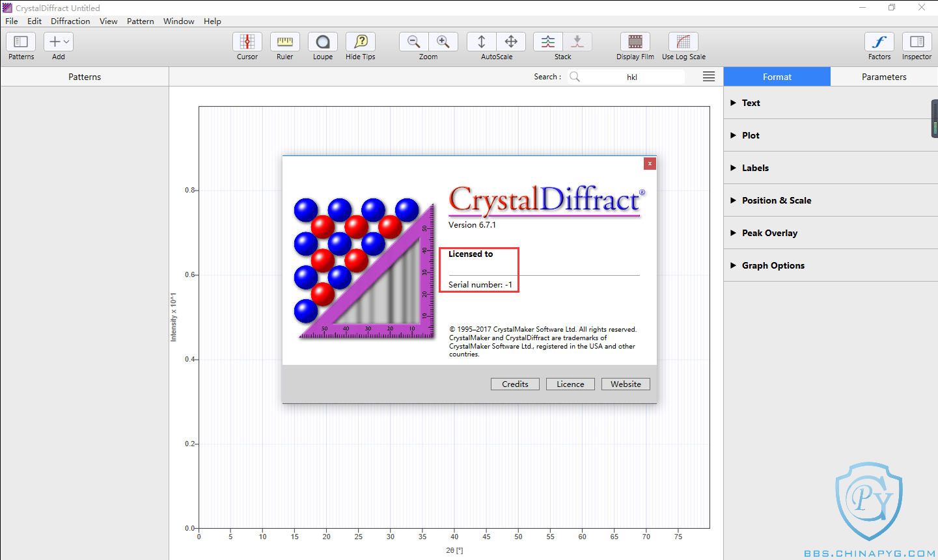Switch to the Parameters tab
The image size is (938, 560).
(x=884, y=77)
